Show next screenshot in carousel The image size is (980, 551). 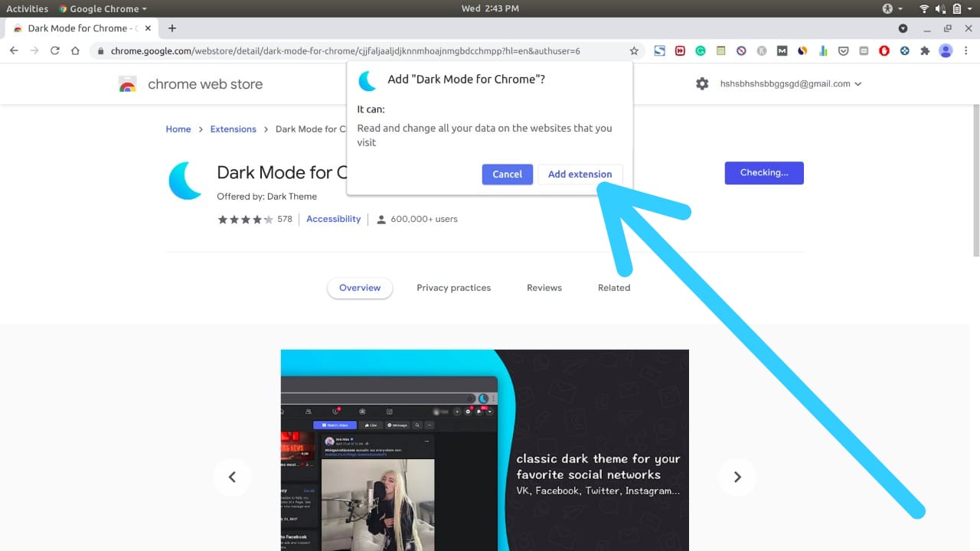[x=737, y=477]
